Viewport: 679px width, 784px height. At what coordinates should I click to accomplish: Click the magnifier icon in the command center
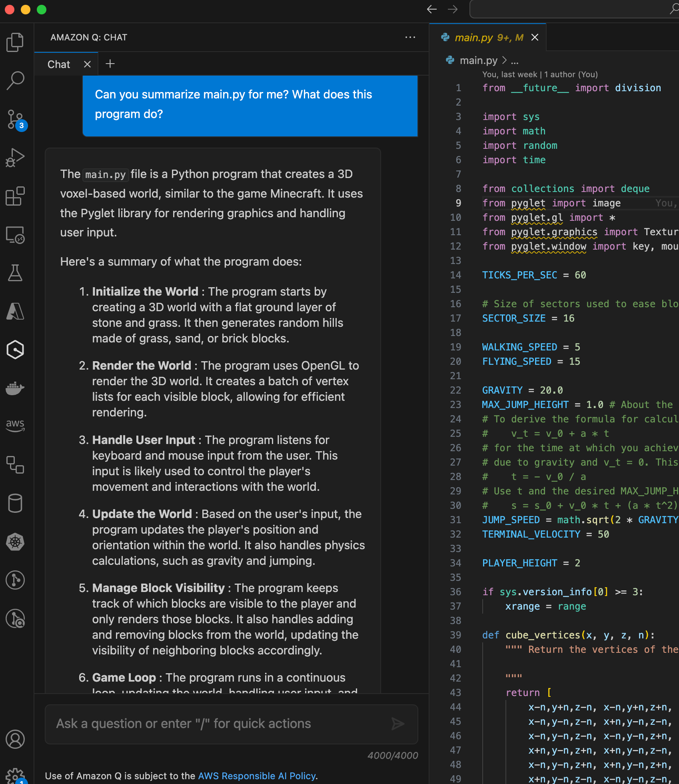[674, 9]
